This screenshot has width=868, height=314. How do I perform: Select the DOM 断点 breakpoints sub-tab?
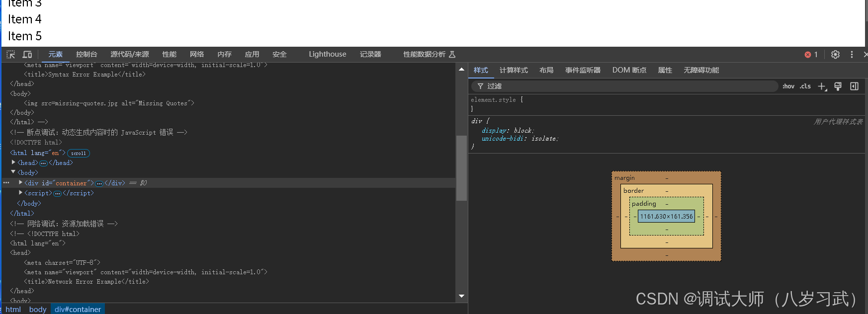(629, 70)
